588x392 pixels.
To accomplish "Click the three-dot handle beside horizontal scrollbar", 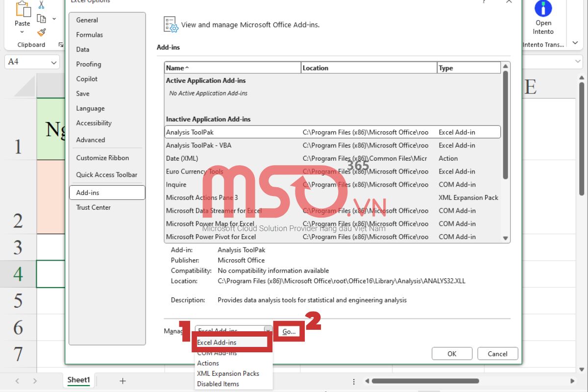I will pyautogui.click(x=354, y=381).
